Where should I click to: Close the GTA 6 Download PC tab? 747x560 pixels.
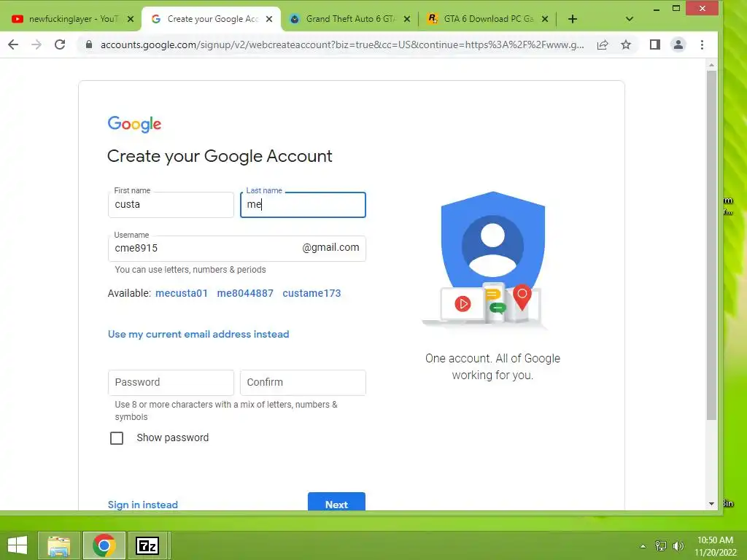tap(545, 19)
